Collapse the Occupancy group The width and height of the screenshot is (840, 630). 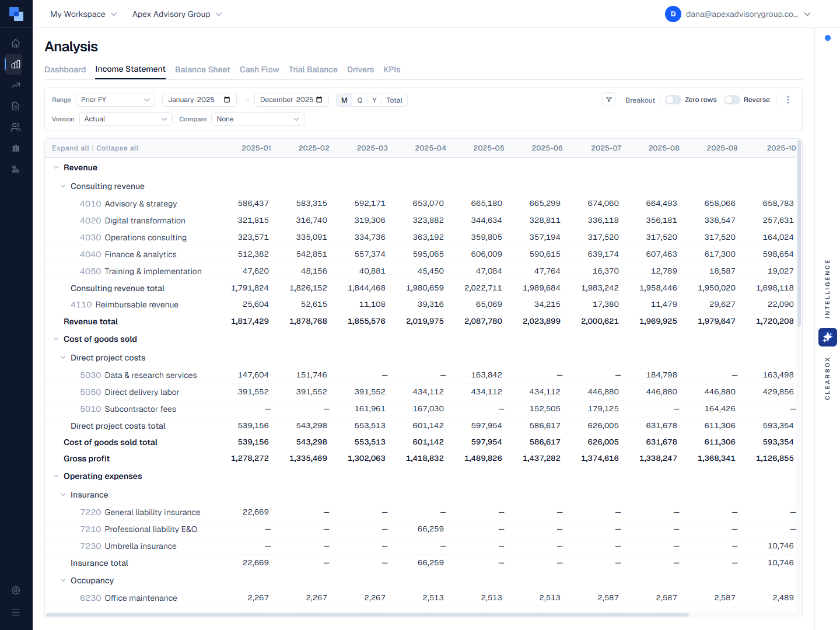pos(63,580)
